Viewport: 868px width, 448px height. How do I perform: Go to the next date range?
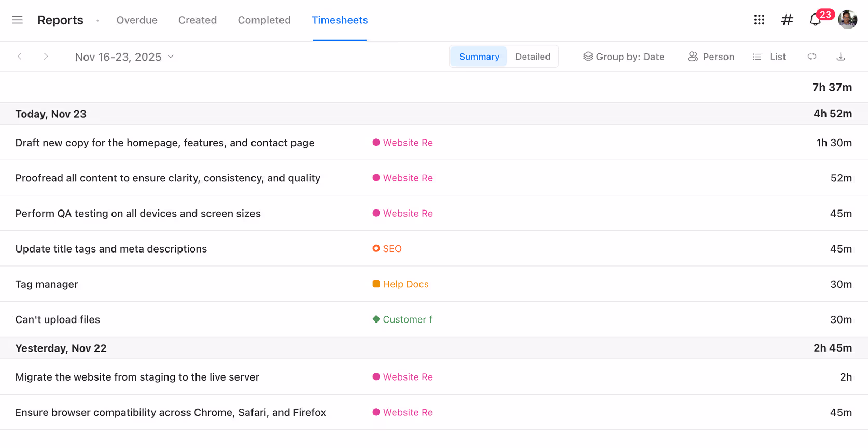[x=46, y=57]
